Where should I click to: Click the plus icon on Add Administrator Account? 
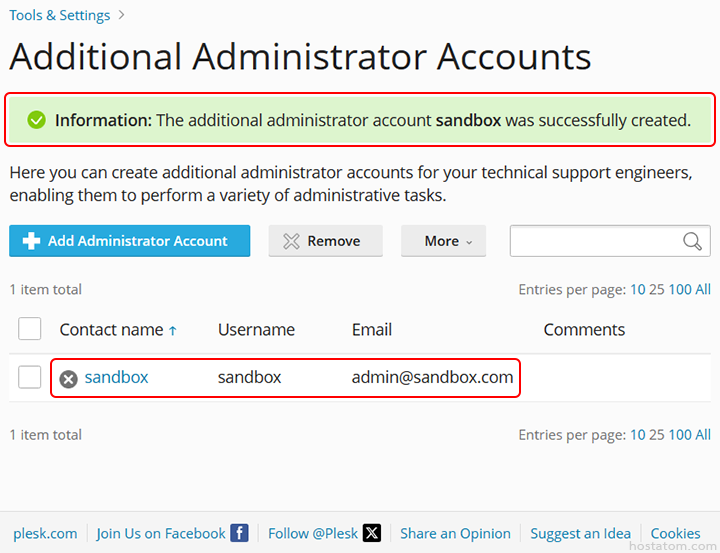point(31,241)
